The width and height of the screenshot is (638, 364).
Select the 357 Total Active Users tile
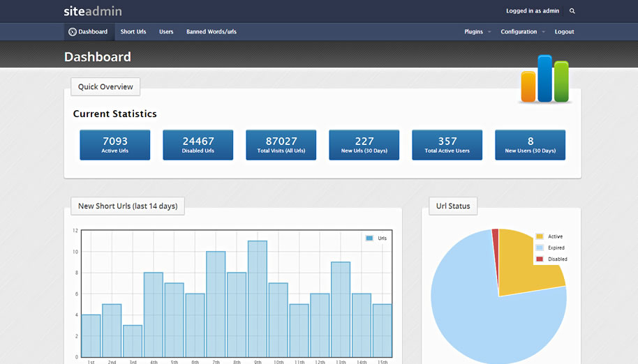447,145
